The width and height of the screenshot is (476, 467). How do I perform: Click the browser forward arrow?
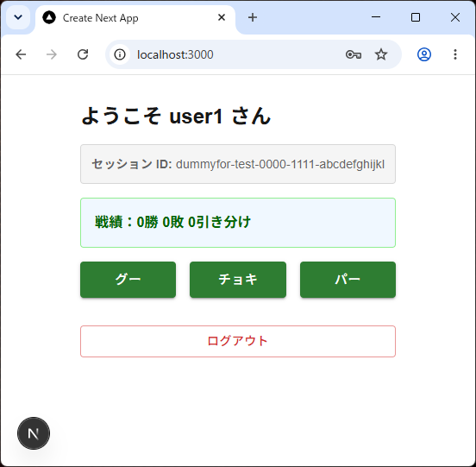(52, 54)
